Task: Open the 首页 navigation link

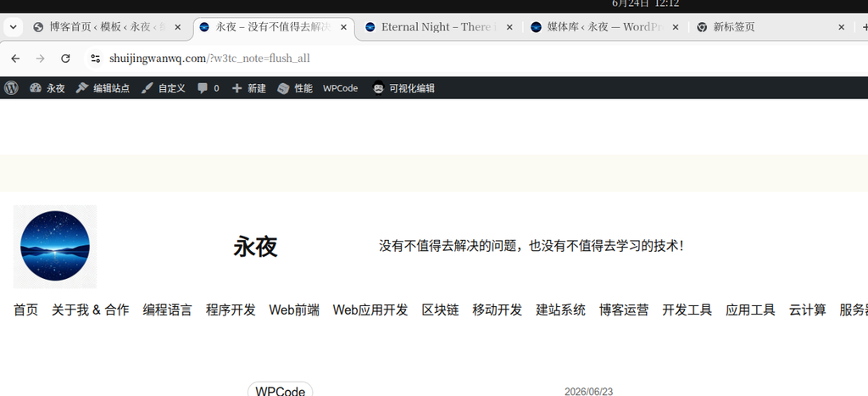Action: (x=26, y=310)
